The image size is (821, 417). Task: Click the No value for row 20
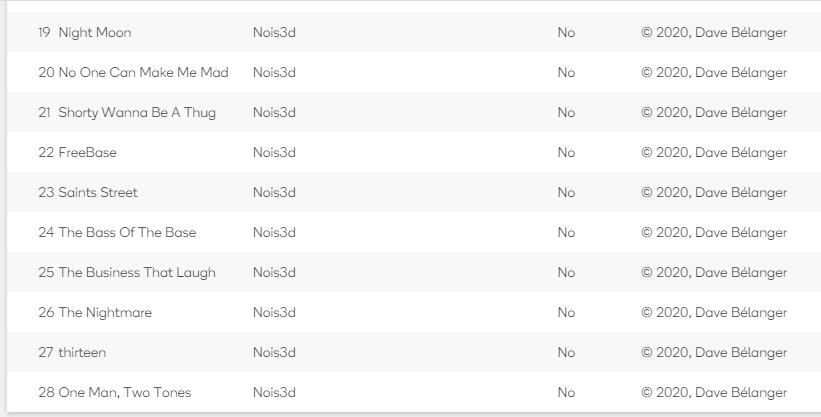(566, 72)
